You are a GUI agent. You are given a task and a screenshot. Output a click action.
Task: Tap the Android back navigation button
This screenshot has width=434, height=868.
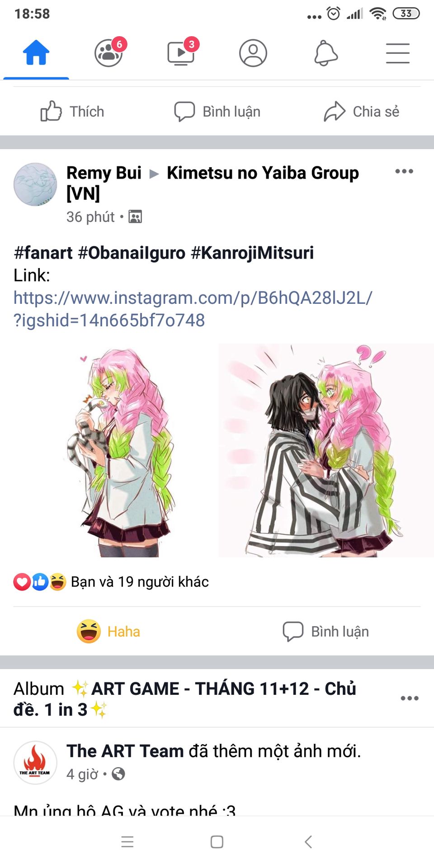point(308,842)
